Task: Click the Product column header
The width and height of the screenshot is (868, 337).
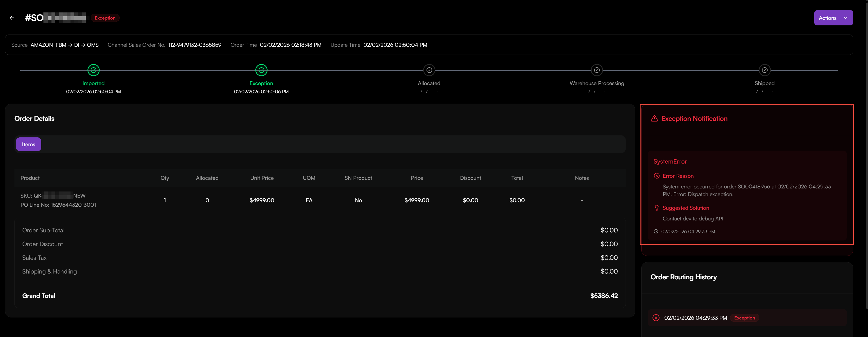Action: 30,178
